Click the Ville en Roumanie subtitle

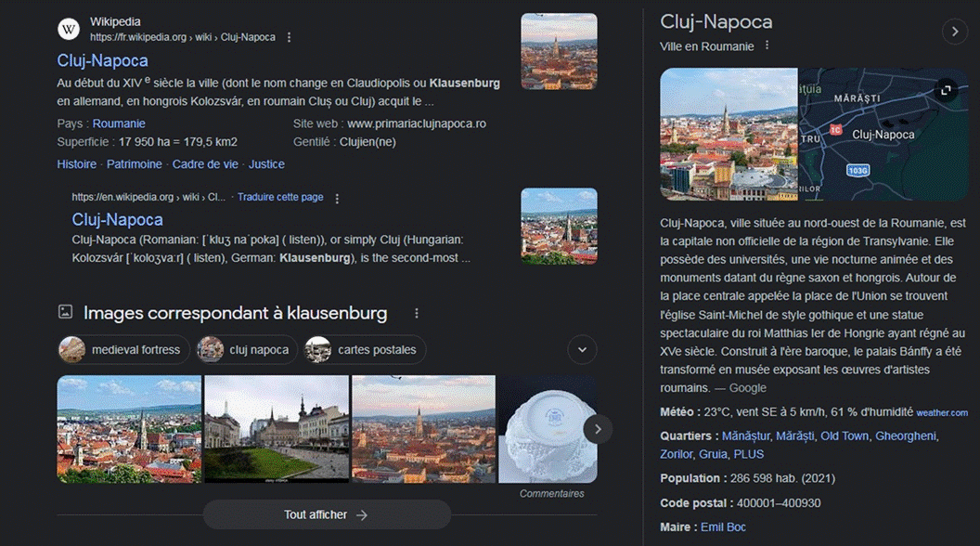[x=707, y=46]
